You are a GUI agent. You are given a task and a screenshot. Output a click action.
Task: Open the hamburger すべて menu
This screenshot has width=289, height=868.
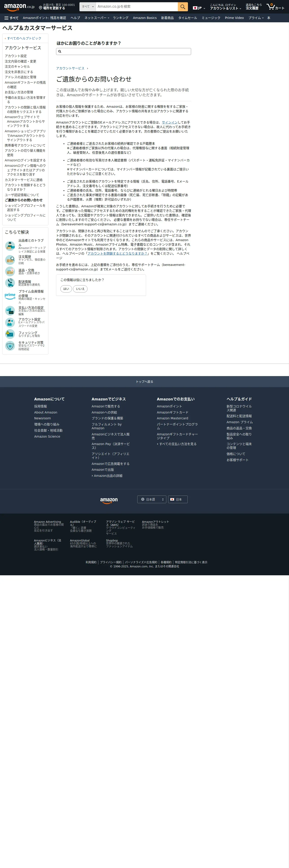point(11,18)
